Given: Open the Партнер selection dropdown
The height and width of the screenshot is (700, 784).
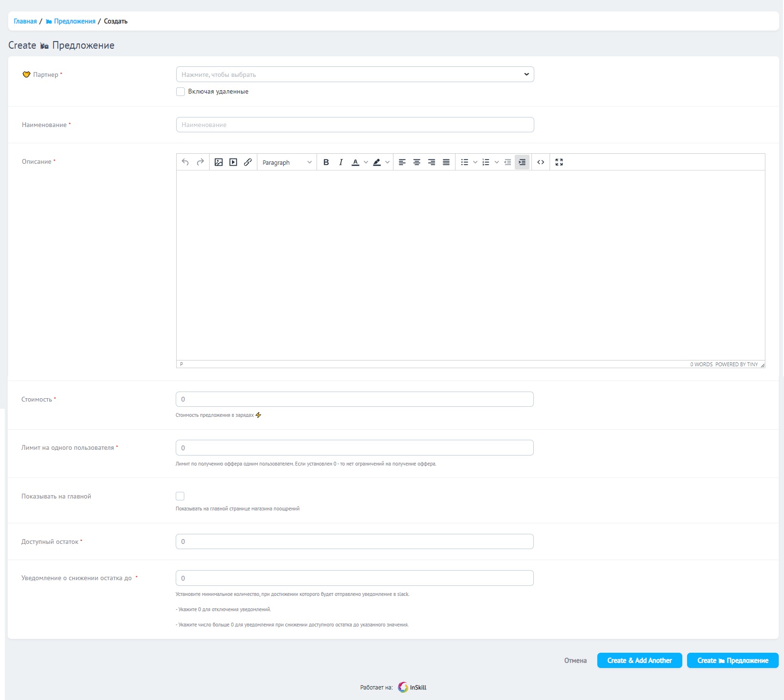Looking at the screenshot, I should [x=355, y=74].
